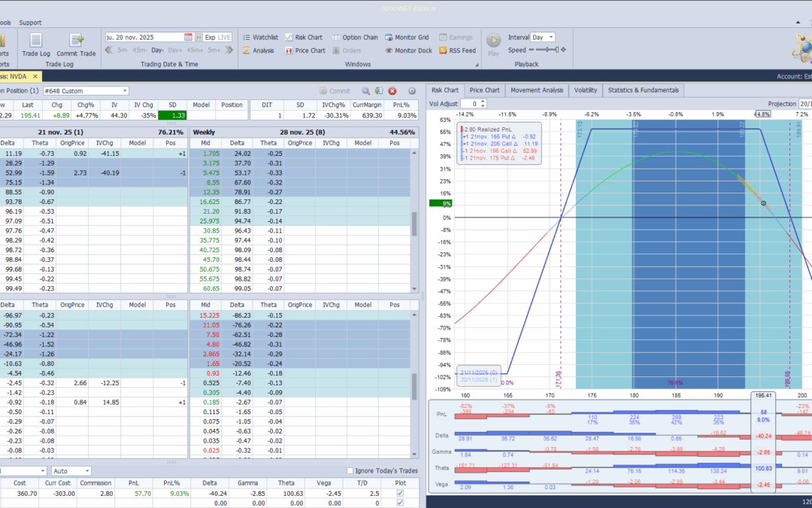Click the CurrMargin value 639.30
Viewport: 812px width, 508px height.
click(367, 116)
